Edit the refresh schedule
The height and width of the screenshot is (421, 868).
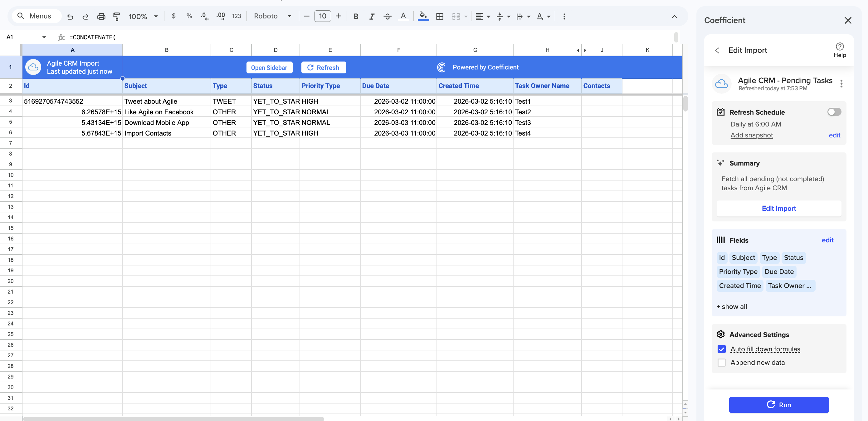pos(834,135)
